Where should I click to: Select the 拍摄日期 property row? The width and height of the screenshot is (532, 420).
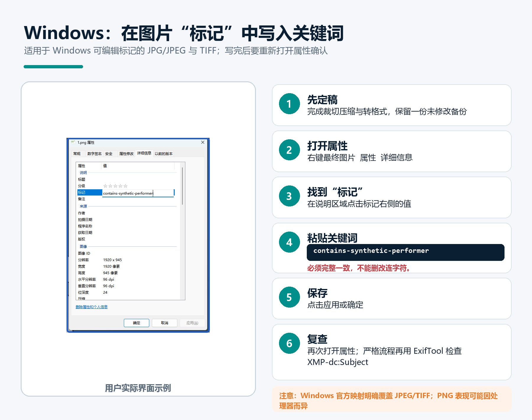coord(85,220)
